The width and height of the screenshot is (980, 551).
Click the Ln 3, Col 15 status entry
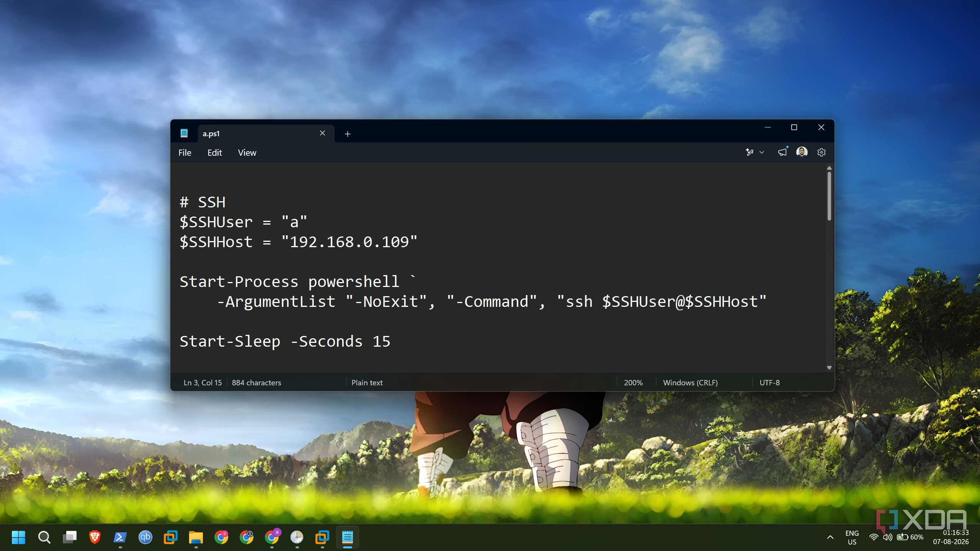(x=203, y=383)
